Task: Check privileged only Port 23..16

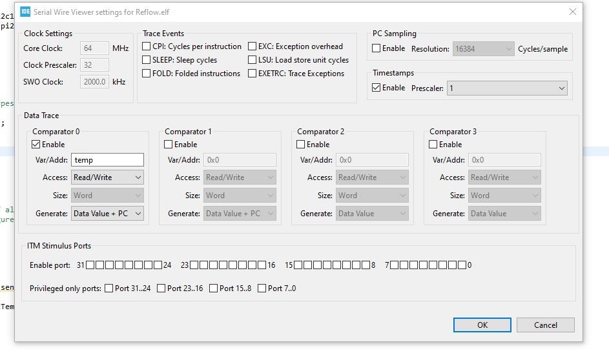Action: [161, 288]
